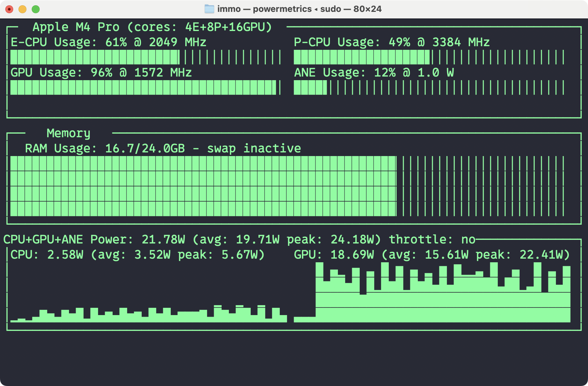Image resolution: width=588 pixels, height=386 pixels.
Task: Minimize the window with yellow button
Action: coord(22,9)
